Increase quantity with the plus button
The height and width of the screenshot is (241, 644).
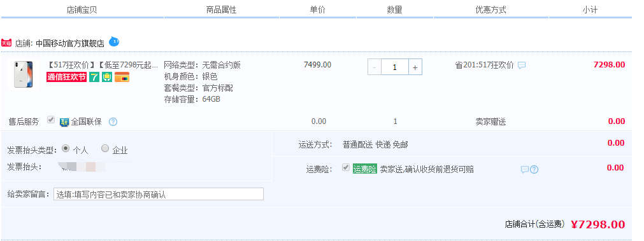[x=415, y=67]
